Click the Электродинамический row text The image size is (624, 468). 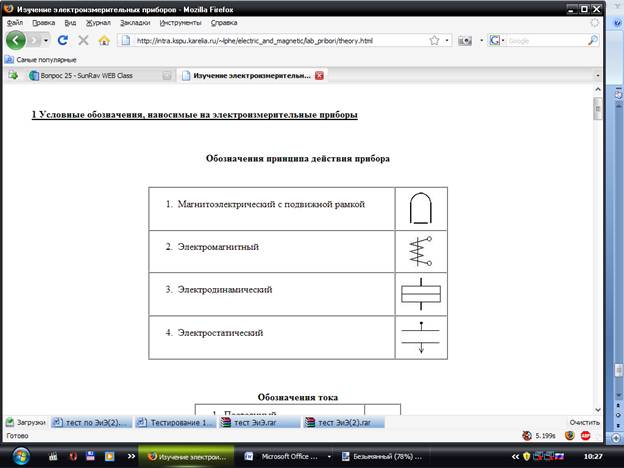225,290
